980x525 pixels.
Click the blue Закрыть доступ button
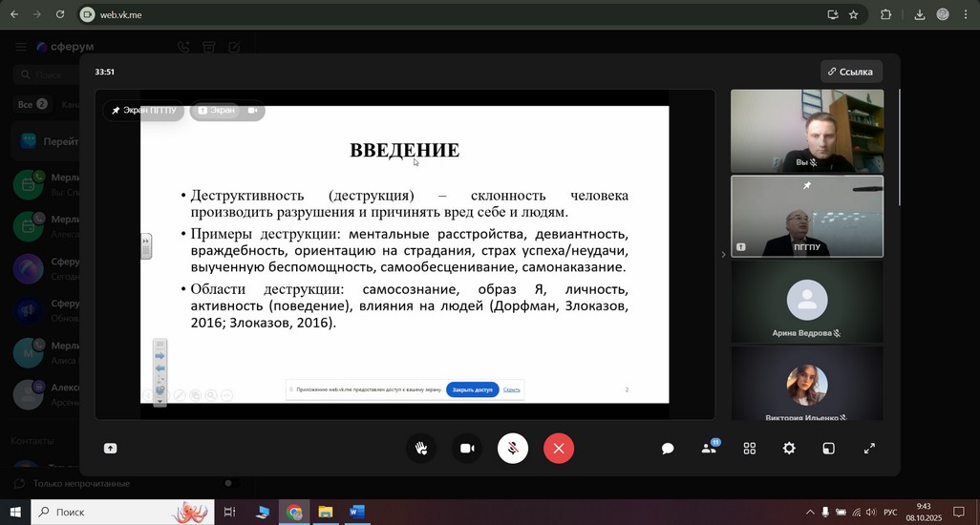tap(472, 389)
